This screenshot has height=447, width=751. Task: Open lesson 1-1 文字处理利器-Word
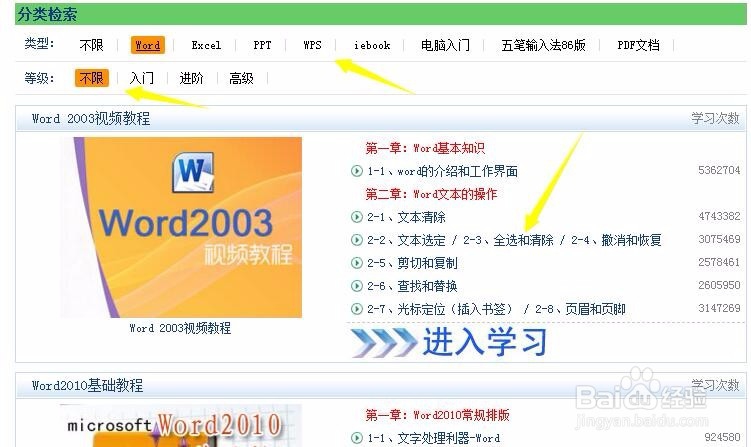click(x=434, y=438)
